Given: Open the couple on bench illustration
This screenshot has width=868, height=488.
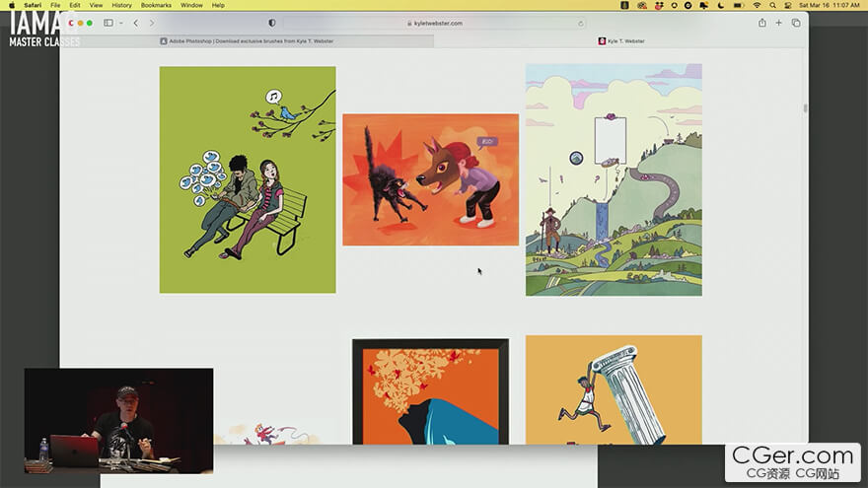Looking at the screenshot, I should tap(248, 179).
